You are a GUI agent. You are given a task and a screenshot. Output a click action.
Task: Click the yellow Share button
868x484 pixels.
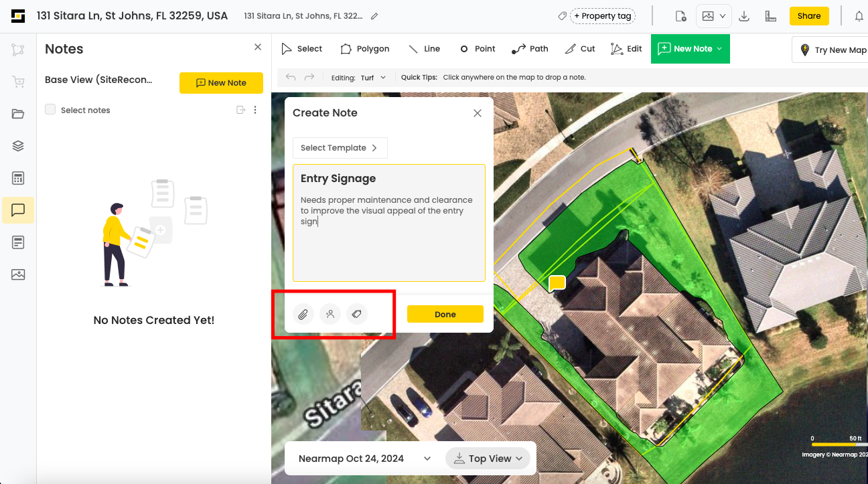pos(808,16)
